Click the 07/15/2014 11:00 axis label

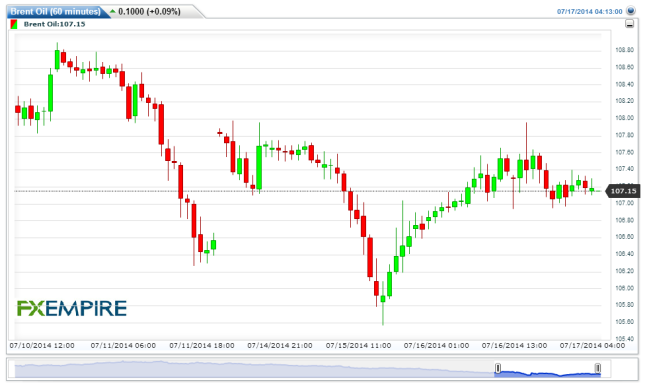click(x=358, y=346)
